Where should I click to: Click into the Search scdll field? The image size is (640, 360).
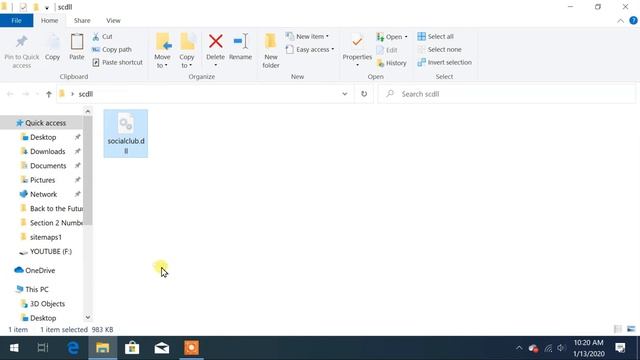(x=507, y=94)
